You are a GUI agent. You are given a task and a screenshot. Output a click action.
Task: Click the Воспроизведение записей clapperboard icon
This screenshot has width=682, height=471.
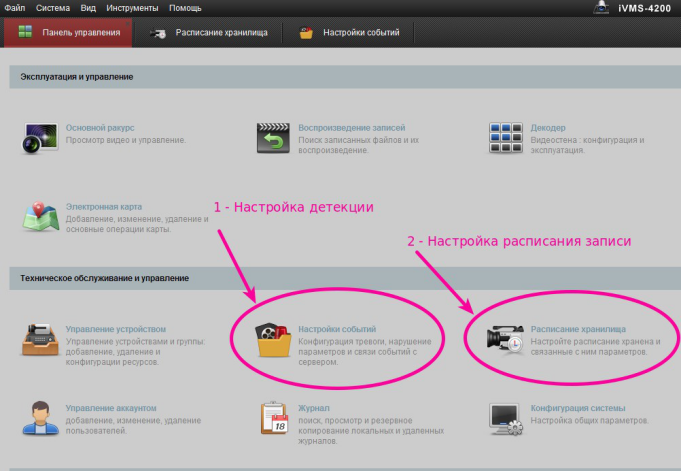273,139
